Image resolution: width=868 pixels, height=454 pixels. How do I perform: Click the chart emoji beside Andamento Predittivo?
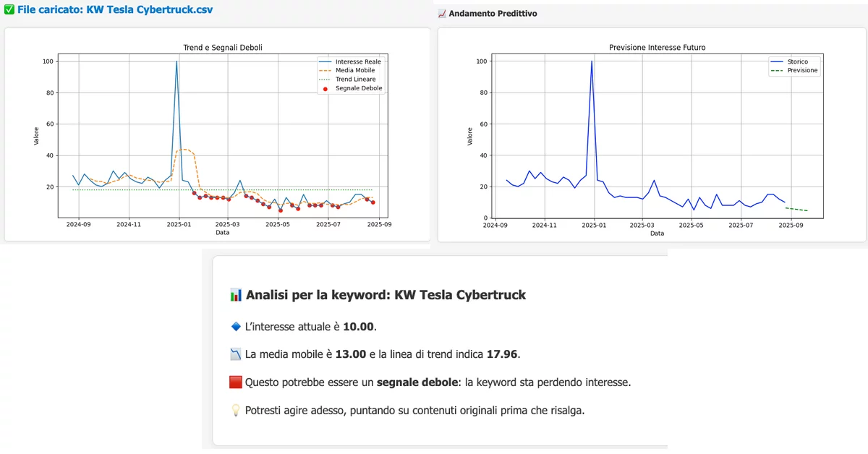(x=442, y=14)
